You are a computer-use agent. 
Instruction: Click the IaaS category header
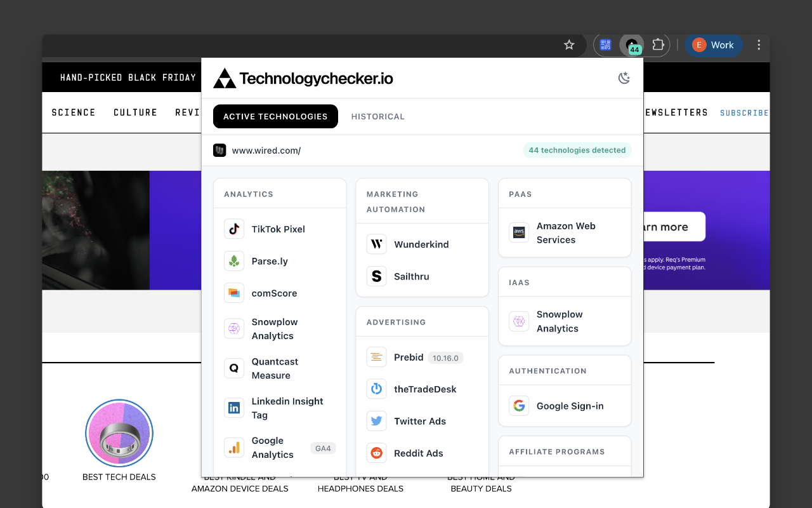tap(519, 283)
